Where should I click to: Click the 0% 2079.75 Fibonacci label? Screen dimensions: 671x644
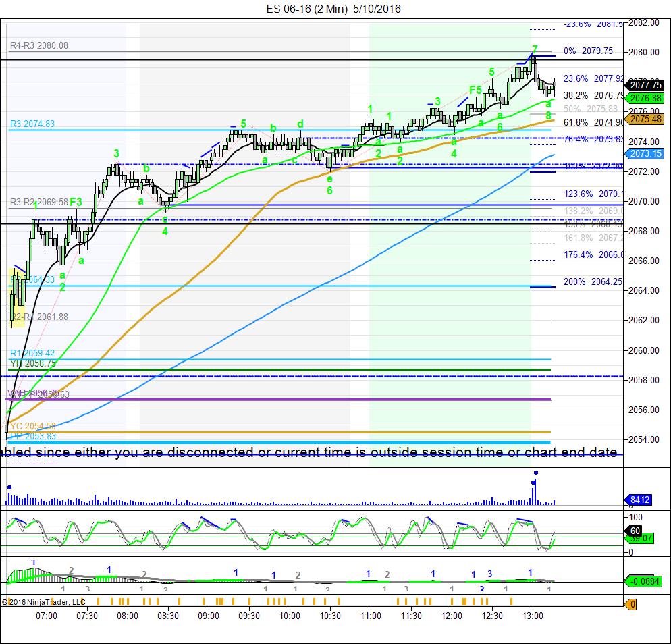click(x=588, y=51)
